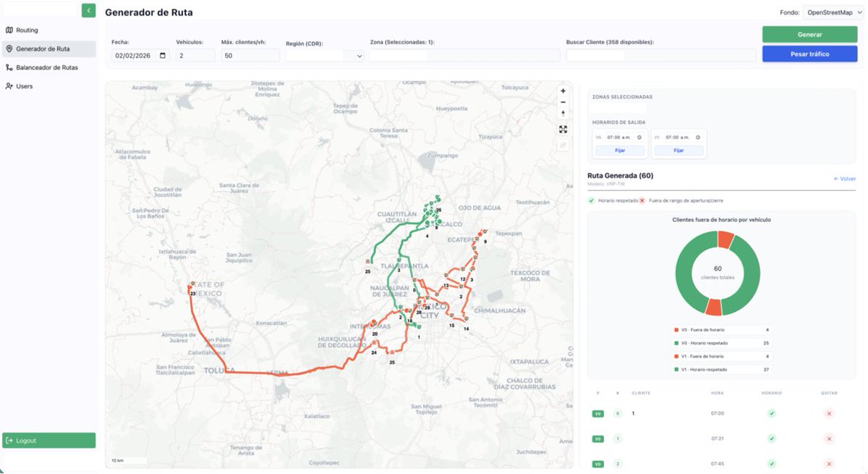Click the faded link tool below fullscreen
Screen dimensions: 868x474
[563, 145]
